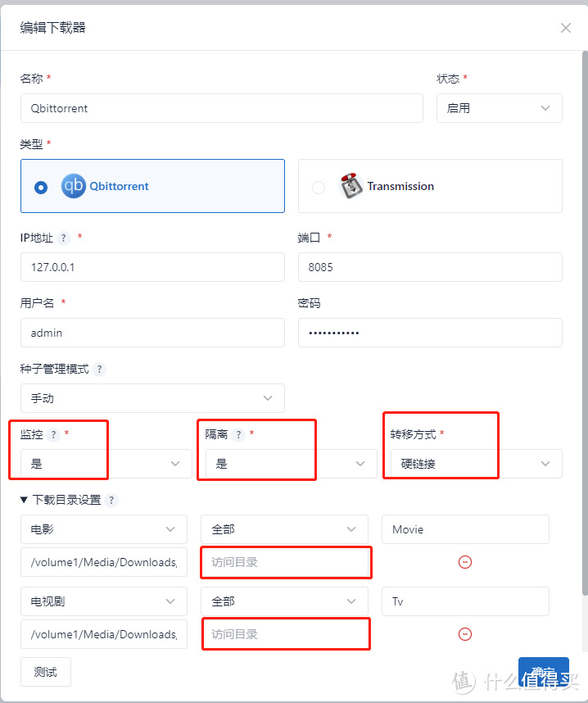Open the 全部 dropdown in the 电视剧 row
The height and width of the screenshot is (703, 588).
click(285, 601)
